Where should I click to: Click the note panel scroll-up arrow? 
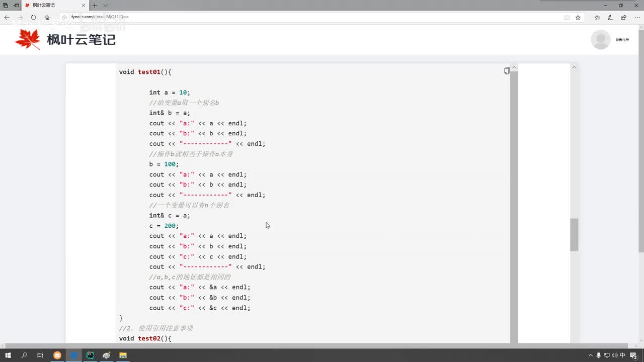tap(574, 67)
